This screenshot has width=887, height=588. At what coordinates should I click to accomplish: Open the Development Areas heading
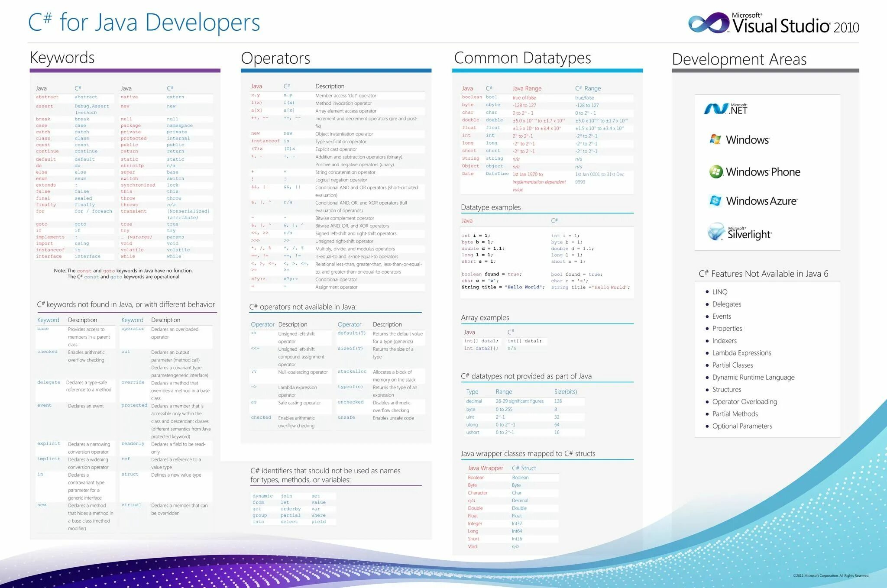[x=739, y=59]
